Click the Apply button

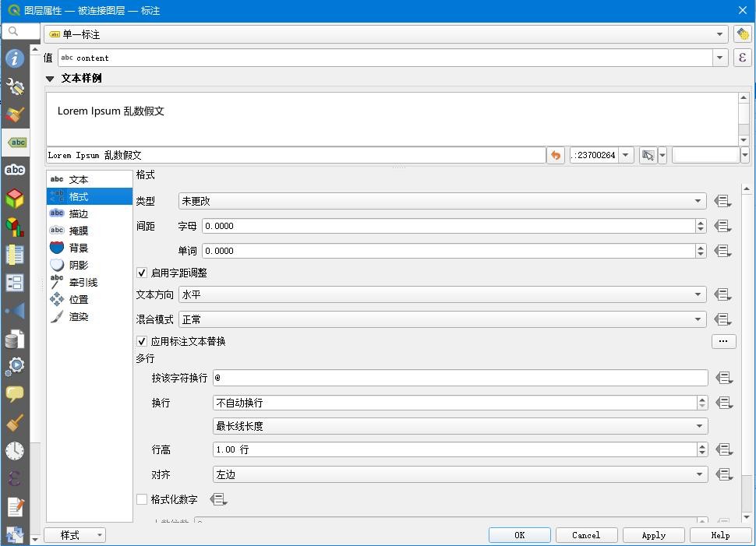[653, 535]
